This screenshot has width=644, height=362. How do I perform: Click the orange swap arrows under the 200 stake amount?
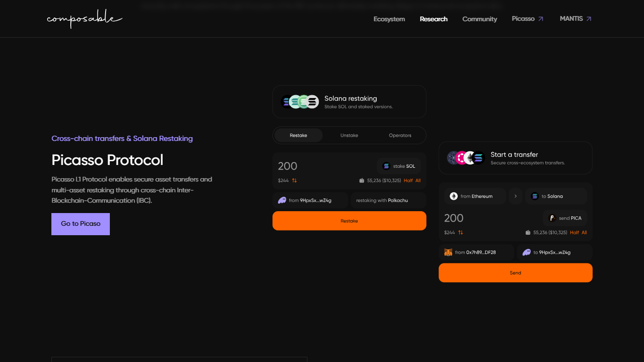point(294,180)
